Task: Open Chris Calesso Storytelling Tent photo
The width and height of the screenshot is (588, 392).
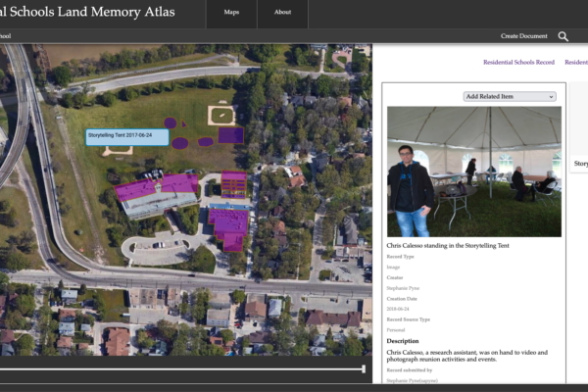Action: 473,171
